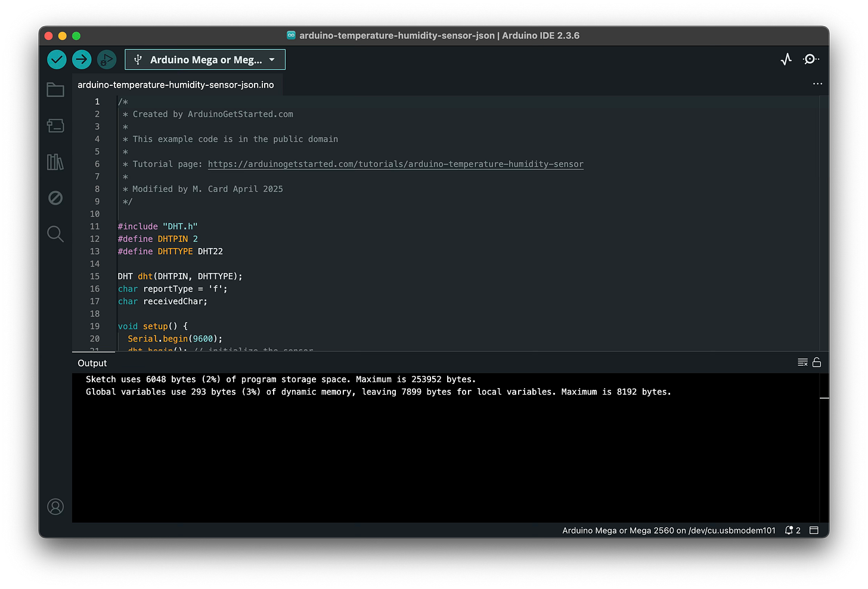Show the Debug sidebar panel
The image size is (868, 589).
[55, 198]
